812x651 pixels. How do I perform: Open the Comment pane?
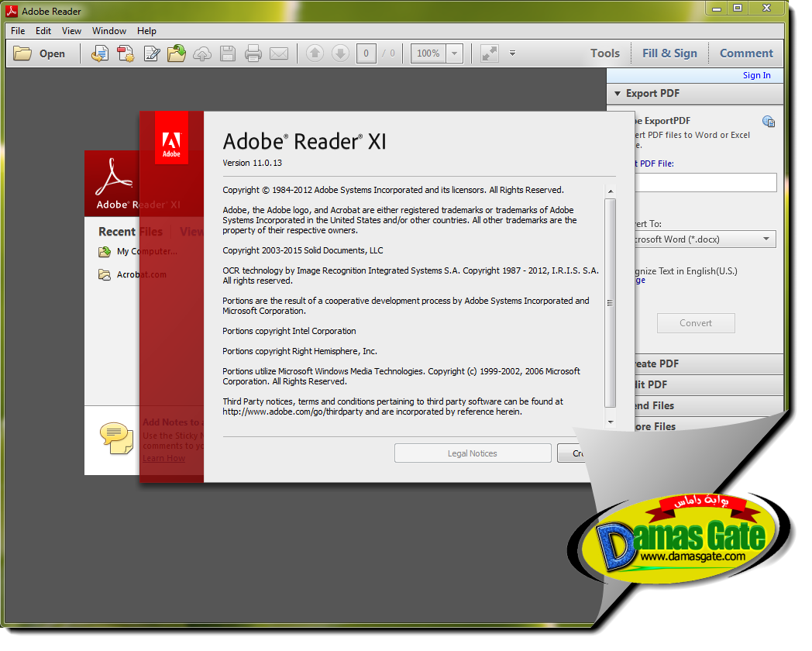(x=746, y=53)
